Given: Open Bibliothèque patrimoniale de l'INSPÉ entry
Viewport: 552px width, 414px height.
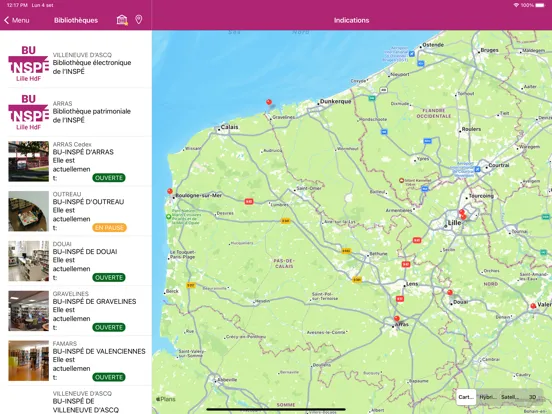Looking at the screenshot, I should (x=76, y=112).
